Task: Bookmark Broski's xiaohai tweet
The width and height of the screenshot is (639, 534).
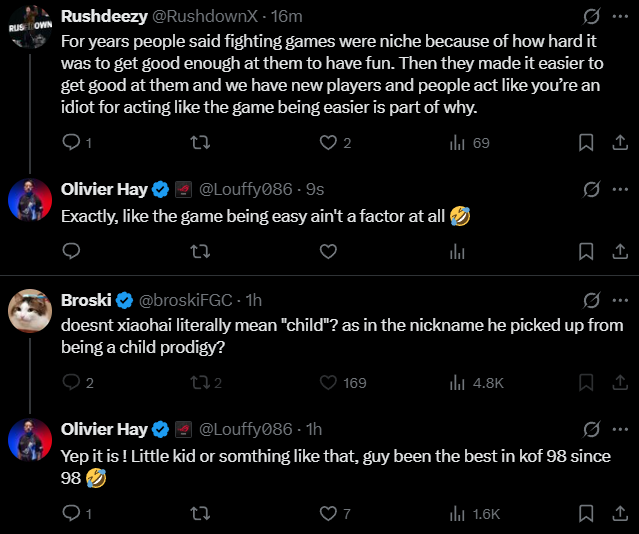Action: [x=587, y=382]
